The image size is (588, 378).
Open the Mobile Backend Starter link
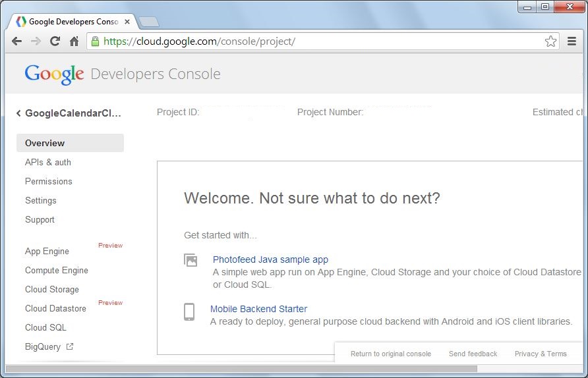(x=259, y=309)
